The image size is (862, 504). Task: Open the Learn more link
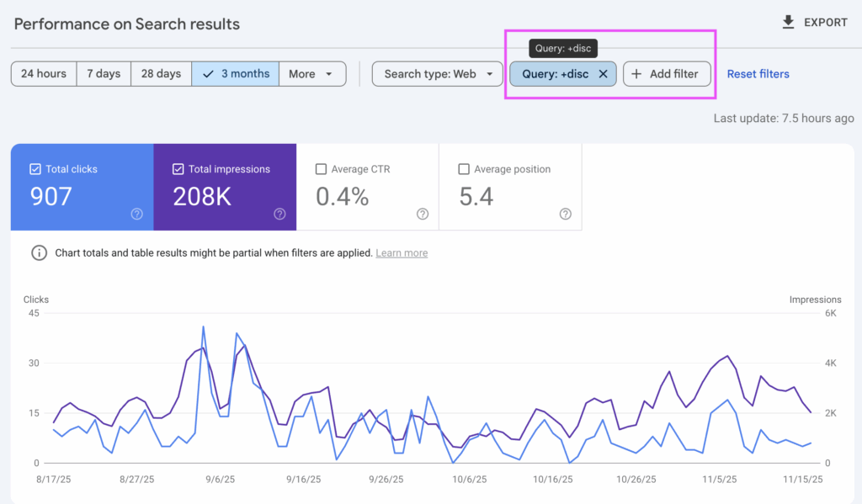point(402,252)
